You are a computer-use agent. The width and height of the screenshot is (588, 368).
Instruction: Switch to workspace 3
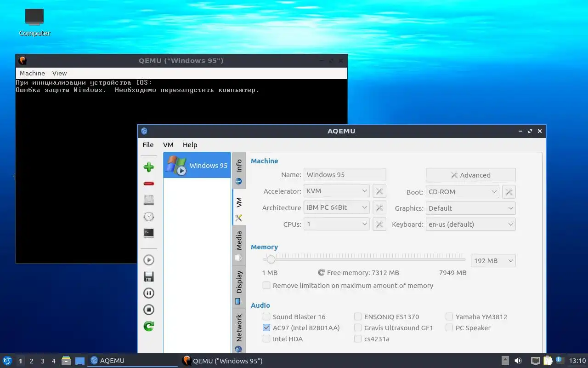pyautogui.click(x=42, y=361)
